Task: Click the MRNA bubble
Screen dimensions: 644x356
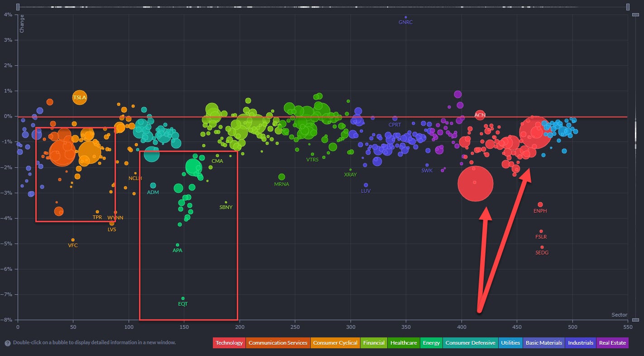Action: (282, 177)
